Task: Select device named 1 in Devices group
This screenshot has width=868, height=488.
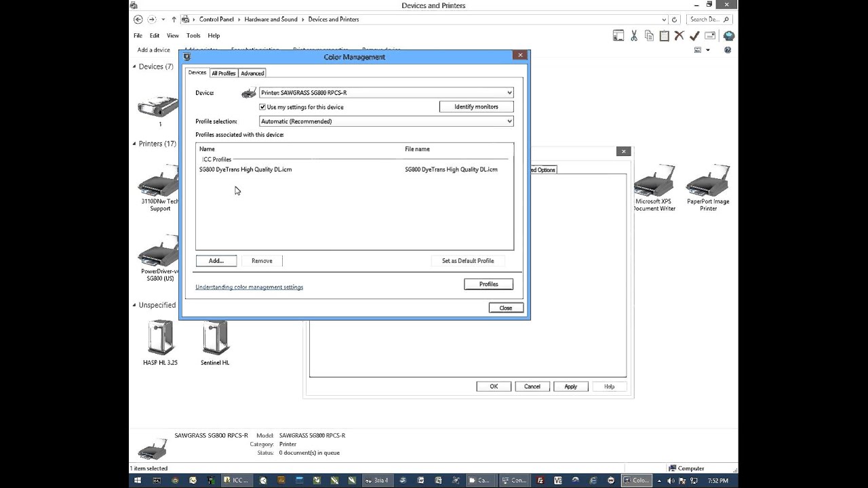Action: (160, 110)
